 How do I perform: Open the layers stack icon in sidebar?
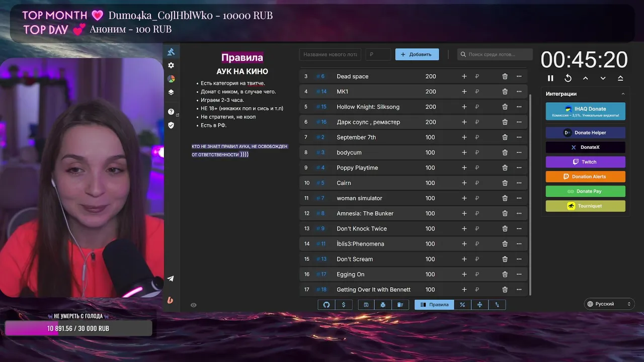171,92
